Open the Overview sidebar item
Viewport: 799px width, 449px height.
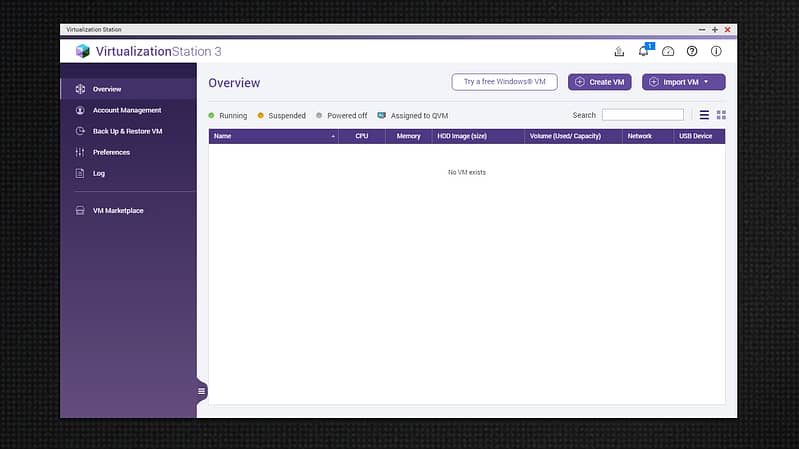click(128, 89)
